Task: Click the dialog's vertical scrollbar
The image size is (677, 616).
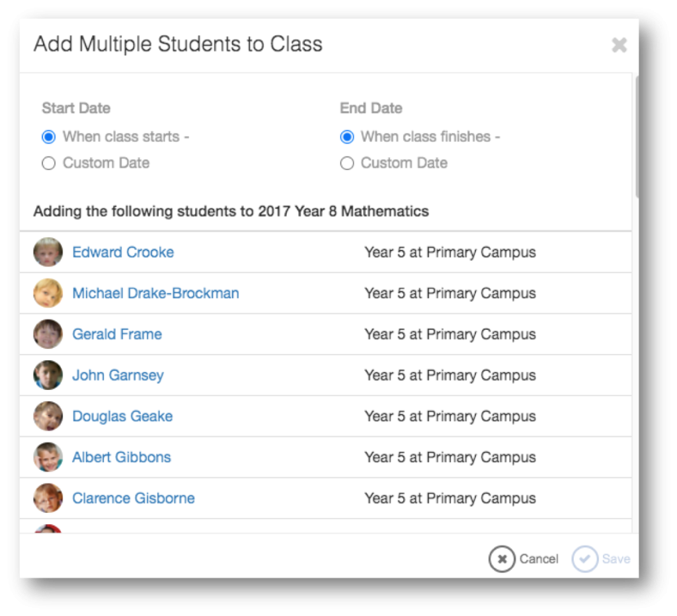Action: (x=636, y=136)
